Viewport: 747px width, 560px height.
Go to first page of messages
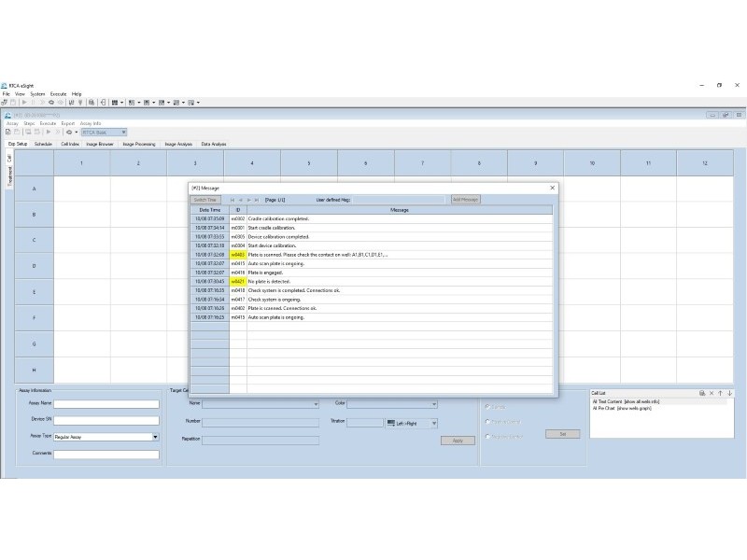click(x=233, y=200)
